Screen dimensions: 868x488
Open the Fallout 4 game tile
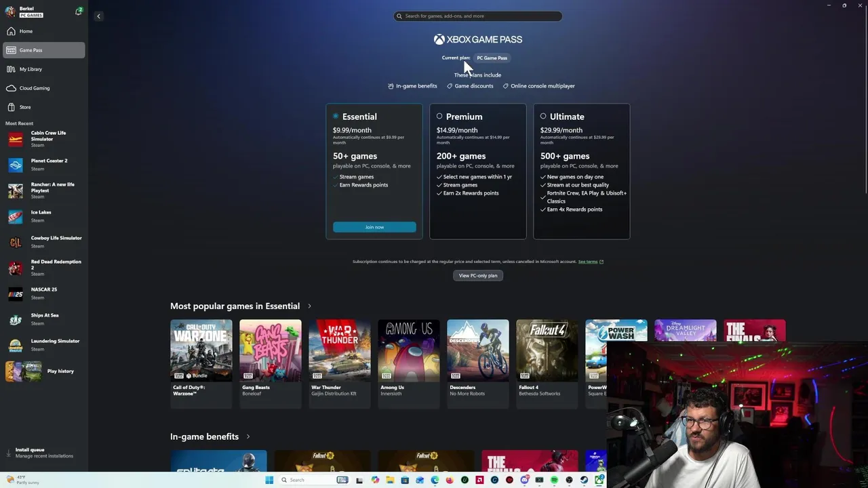[547, 363]
